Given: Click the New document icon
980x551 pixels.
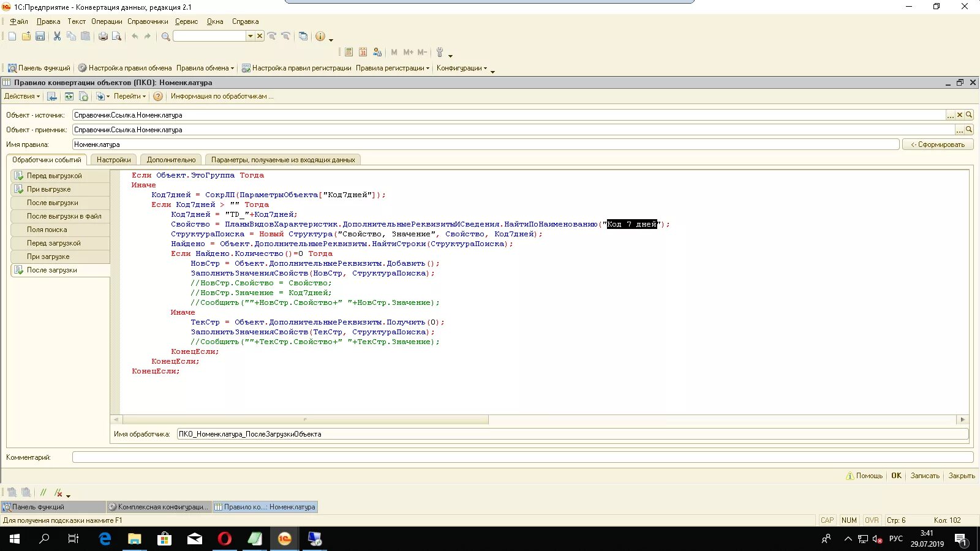Looking at the screenshot, I should pos(12,37).
